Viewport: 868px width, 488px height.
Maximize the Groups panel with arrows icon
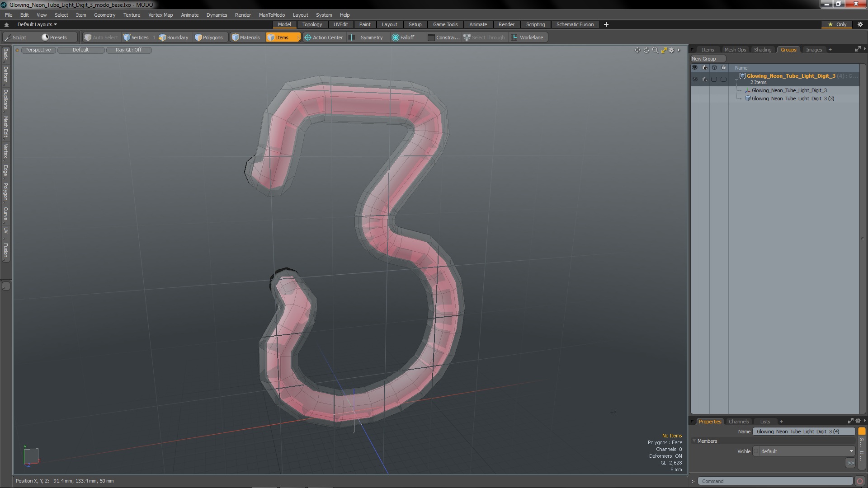click(858, 49)
